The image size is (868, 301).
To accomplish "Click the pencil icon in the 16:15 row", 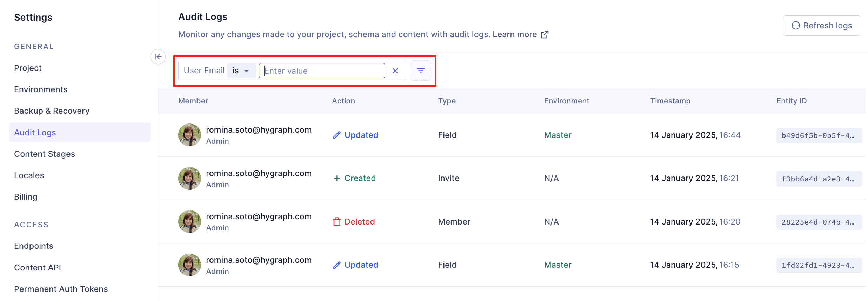I will 336,265.
